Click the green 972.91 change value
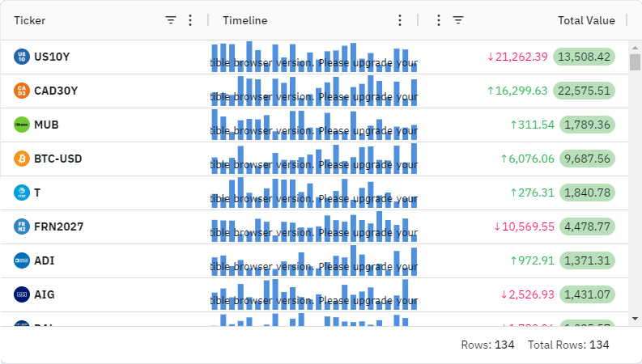 532,260
